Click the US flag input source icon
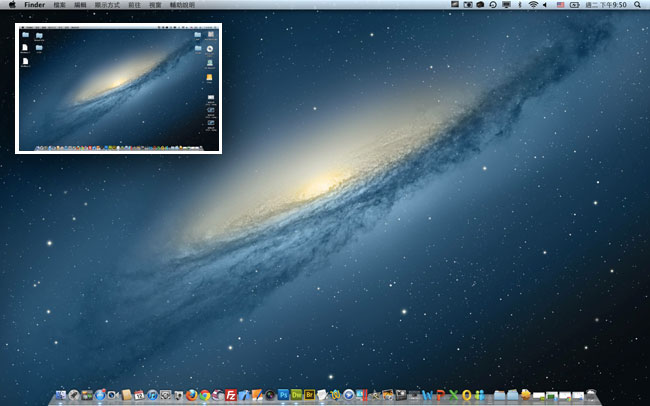 pyautogui.click(x=560, y=5)
